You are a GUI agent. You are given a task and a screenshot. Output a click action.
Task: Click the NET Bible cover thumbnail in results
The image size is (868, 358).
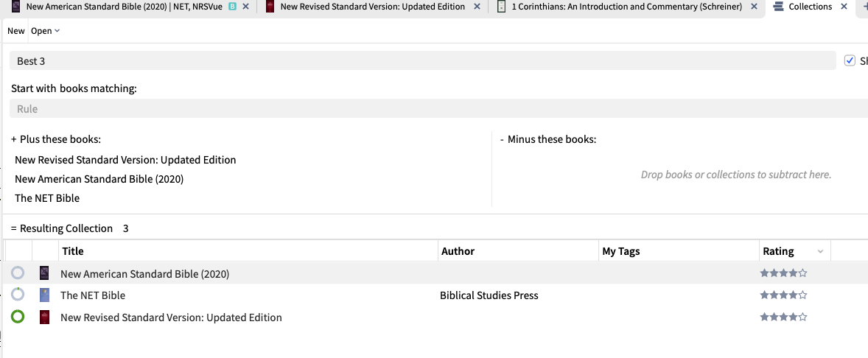coord(44,295)
